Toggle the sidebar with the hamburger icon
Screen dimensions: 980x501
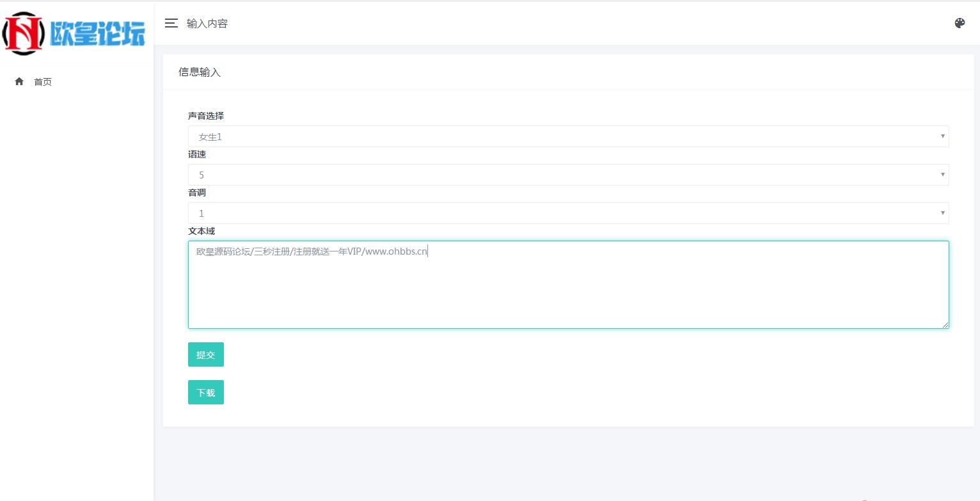coord(171,24)
